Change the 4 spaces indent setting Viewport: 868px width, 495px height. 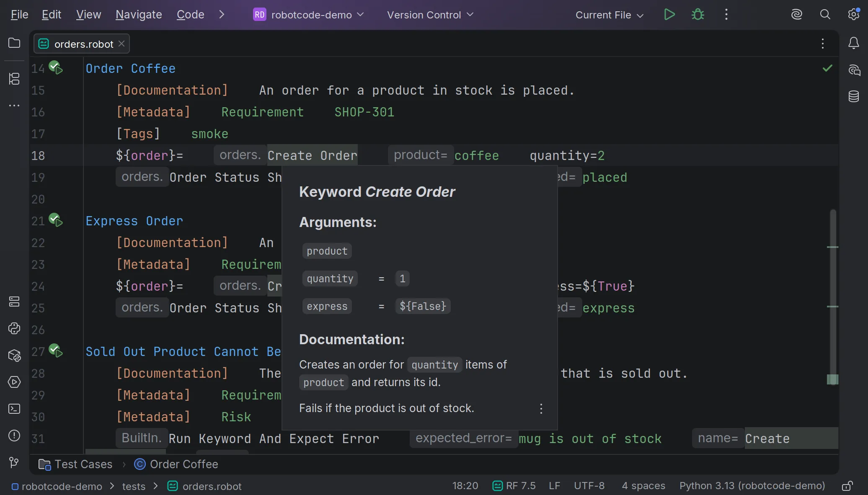[643, 486]
